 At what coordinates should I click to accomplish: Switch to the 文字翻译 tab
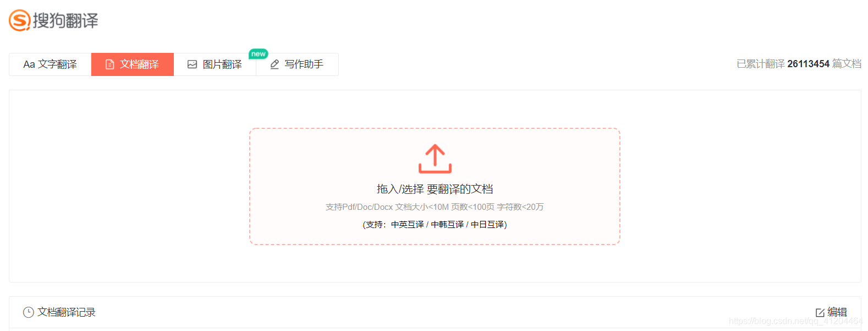pyautogui.click(x=50, y=64)
